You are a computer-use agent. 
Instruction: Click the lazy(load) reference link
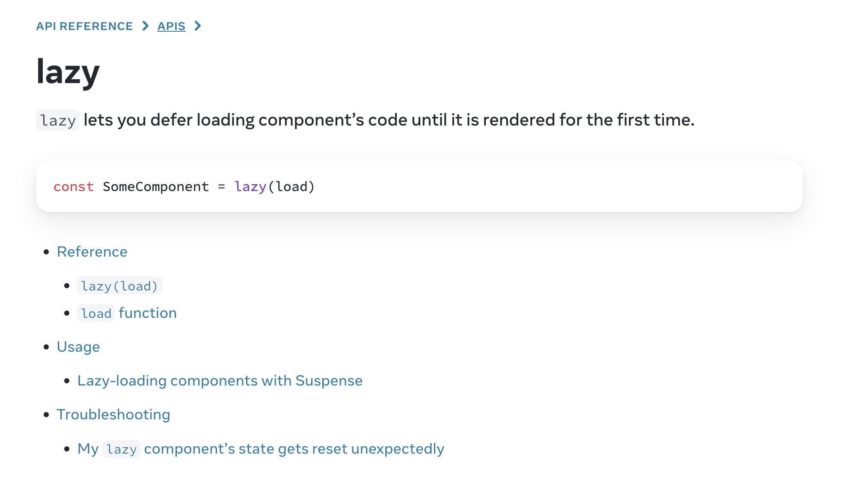tap(119, 286)
